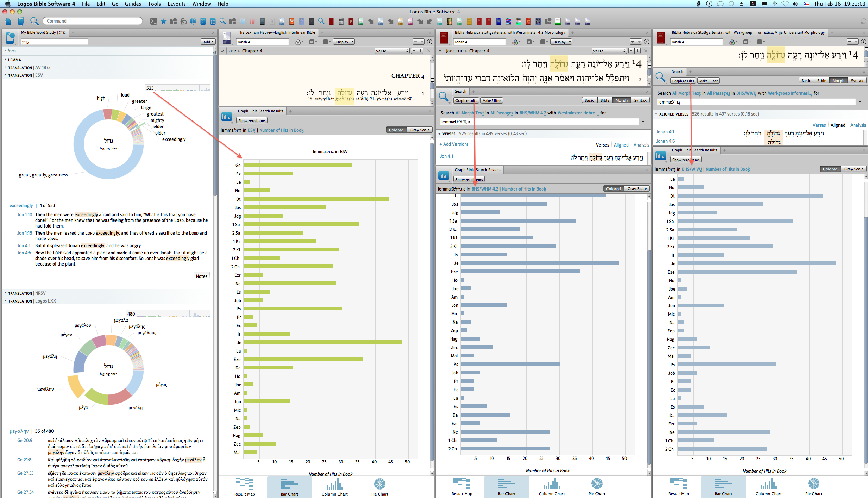Open the Guides menu
Image resolution: width=868 pixels, height=498 pixels.
coord(133,4)
